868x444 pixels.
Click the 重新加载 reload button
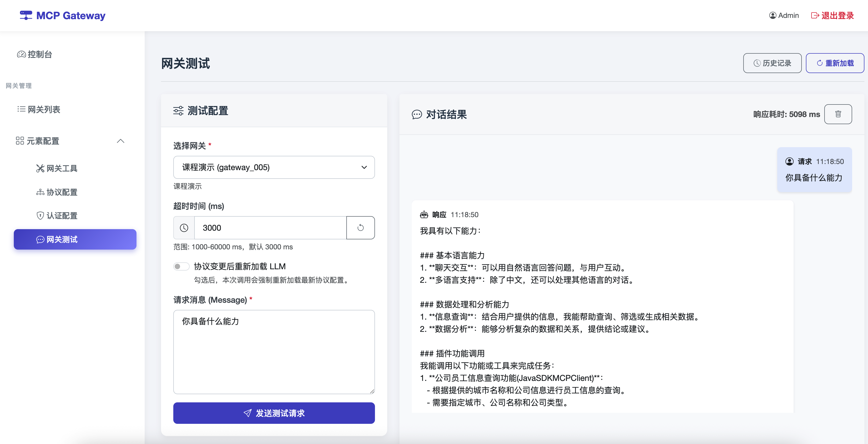(835, 63)
